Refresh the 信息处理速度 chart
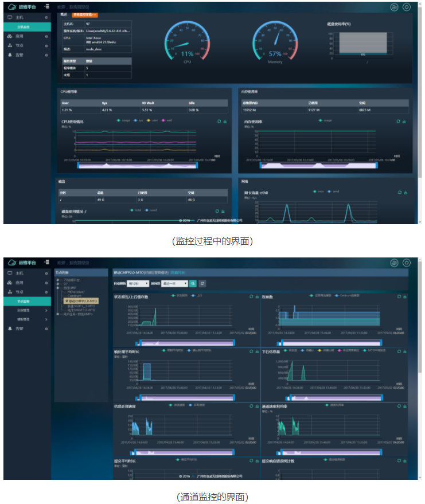This screenshot has width=425, height=504. click(x=251, y=406)
